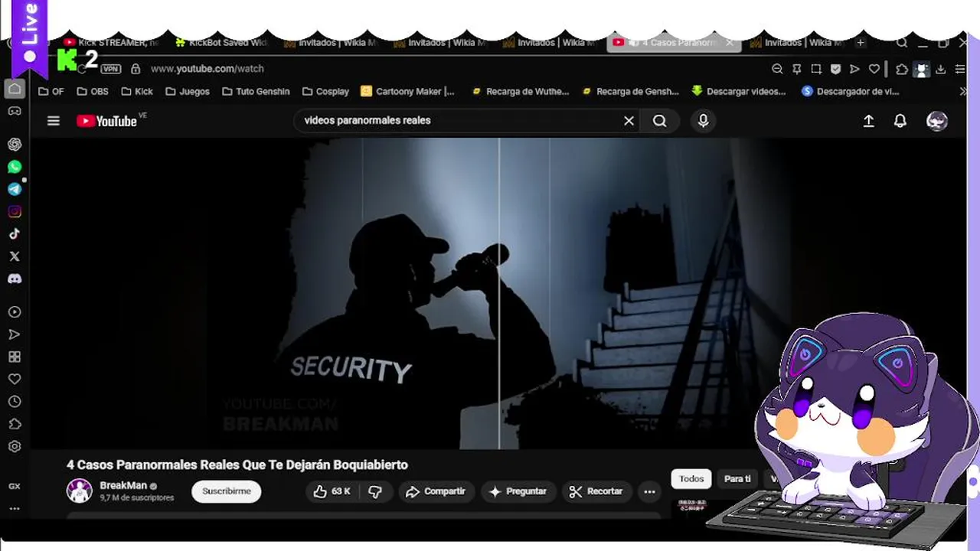Open the YouTube notifications bell
980x551 pixels.
coord(900,121)
